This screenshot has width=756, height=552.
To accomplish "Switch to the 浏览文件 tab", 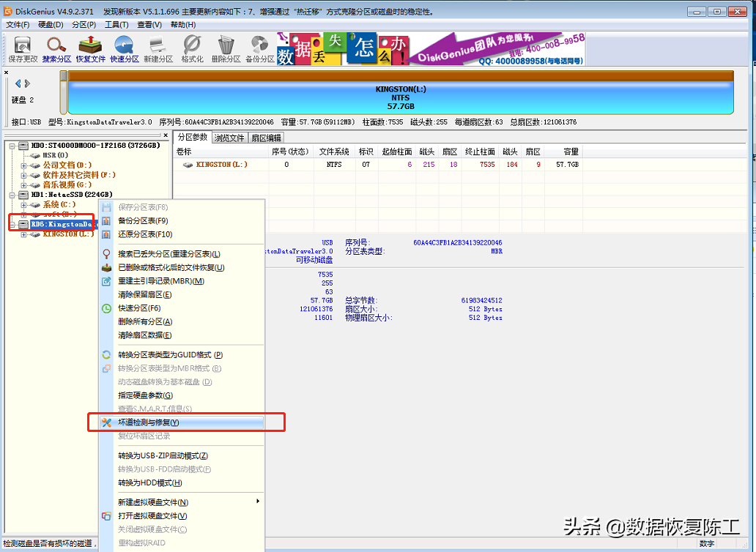I will (x=229, y=138).
